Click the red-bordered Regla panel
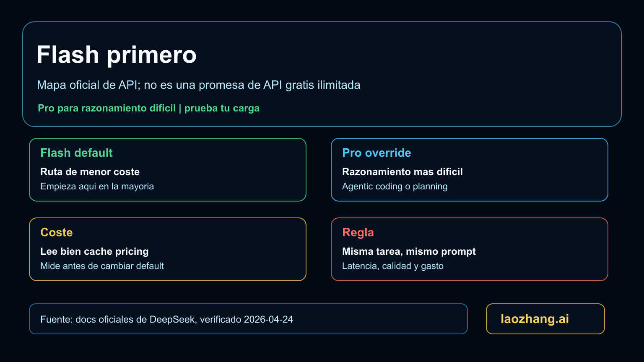 tap(470, 249)
